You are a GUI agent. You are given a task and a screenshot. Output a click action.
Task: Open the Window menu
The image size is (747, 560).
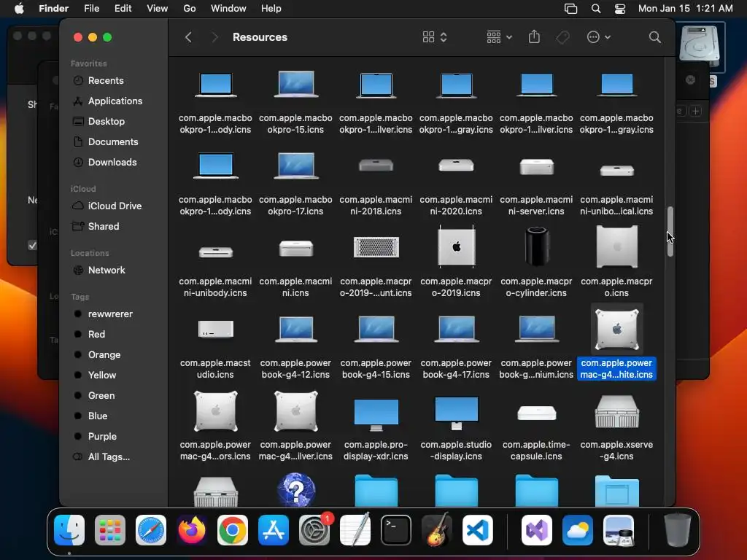228,9
